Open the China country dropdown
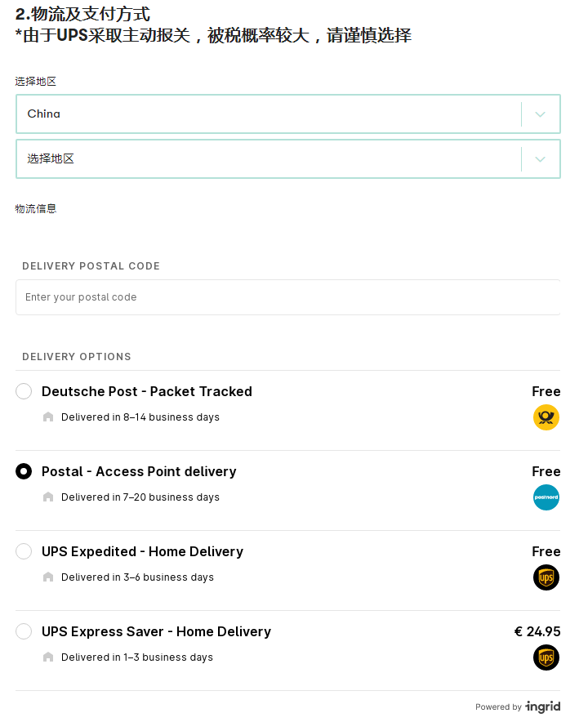Viewport: 588px width, 722px height. pyautogui.click(x=269, y=114)
